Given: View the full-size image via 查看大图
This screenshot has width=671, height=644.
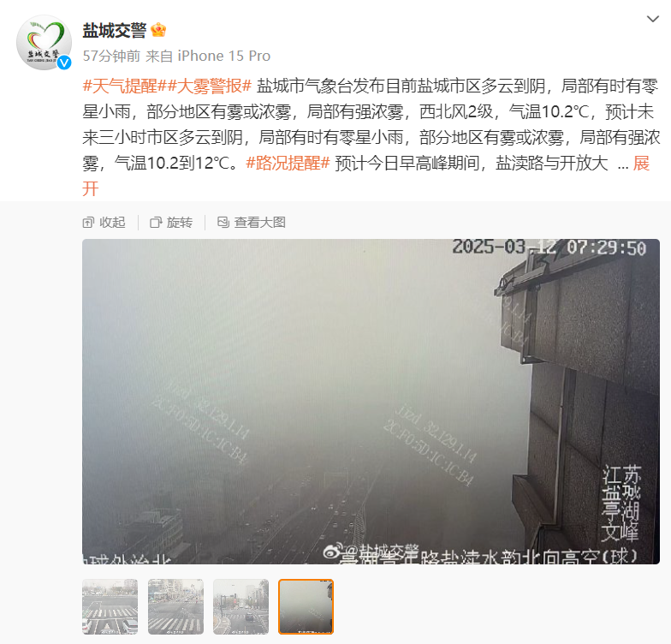Looking at the screenshot, I should (x=252, y=223).
